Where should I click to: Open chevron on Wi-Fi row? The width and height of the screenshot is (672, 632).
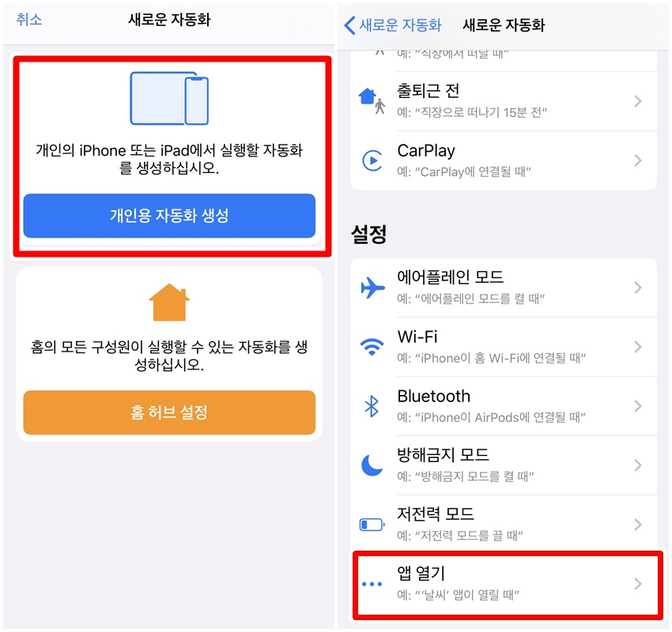[638, 347]
